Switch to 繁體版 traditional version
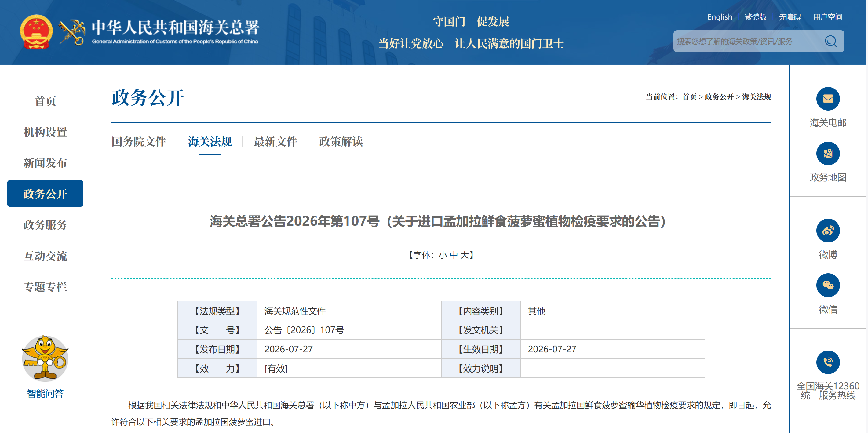The image size is (868, 433). pyautogui.click(x=756, y=17)
